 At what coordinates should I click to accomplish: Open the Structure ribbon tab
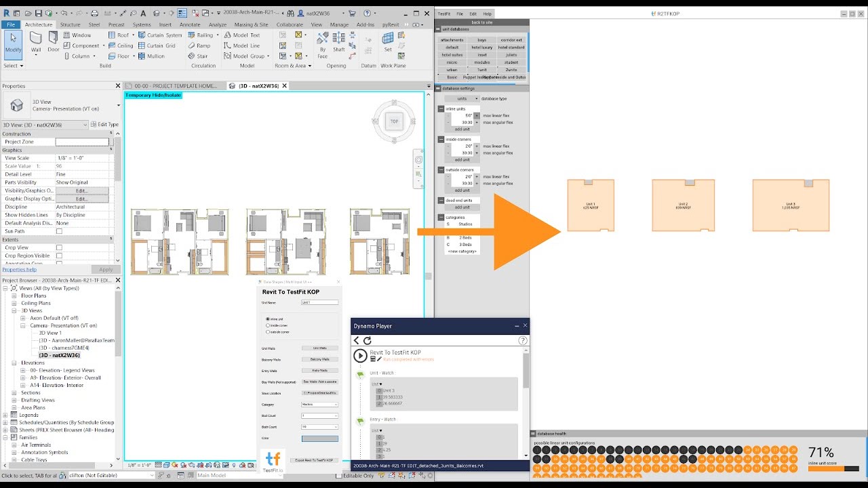(x=70, y=24)
